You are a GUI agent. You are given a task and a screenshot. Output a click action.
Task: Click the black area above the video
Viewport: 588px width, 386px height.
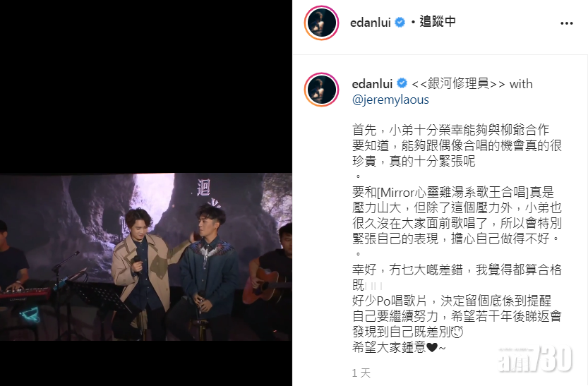click(146, 86)
